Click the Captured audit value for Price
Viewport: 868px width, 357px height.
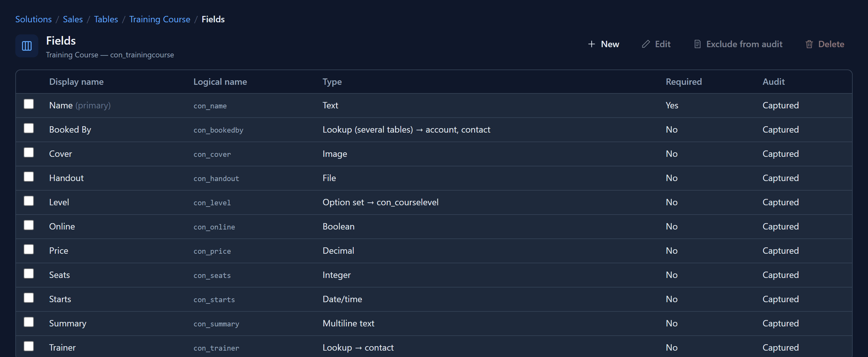pos(780,251)
